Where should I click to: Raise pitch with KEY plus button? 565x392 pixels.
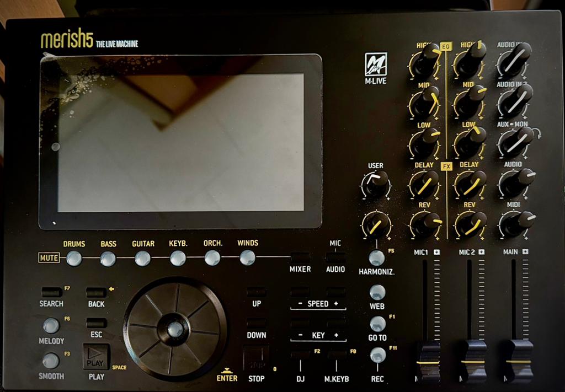click(336, 323)
